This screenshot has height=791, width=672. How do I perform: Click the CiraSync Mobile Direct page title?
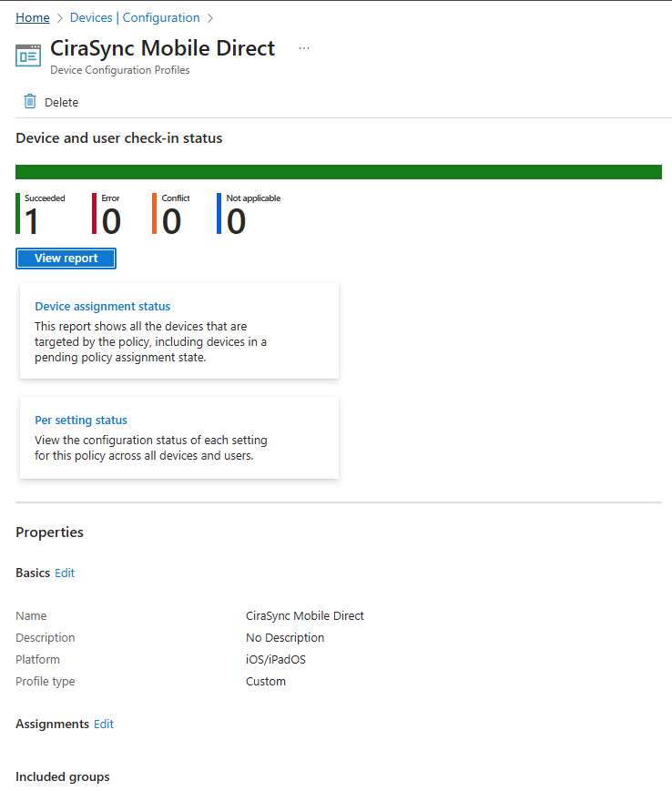coord(162,48)
